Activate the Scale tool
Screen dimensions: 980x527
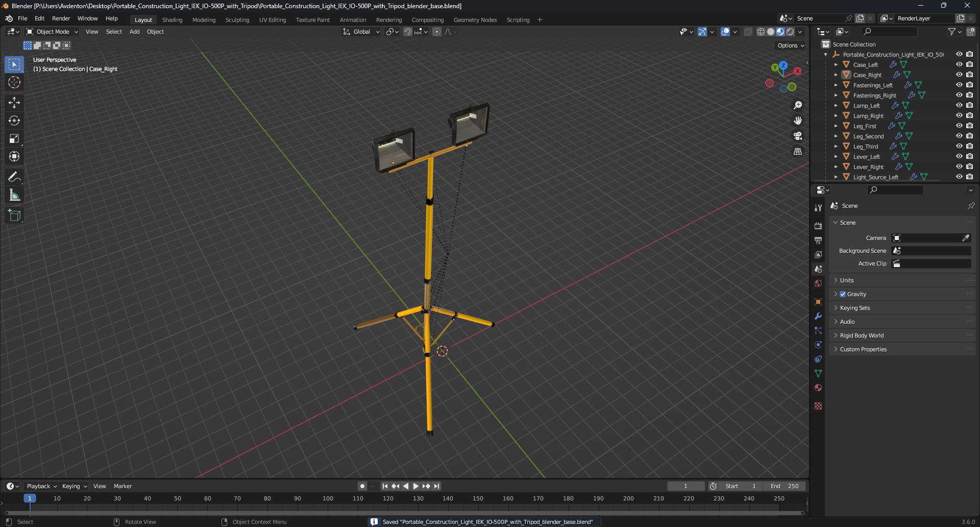tap(14, 138)
